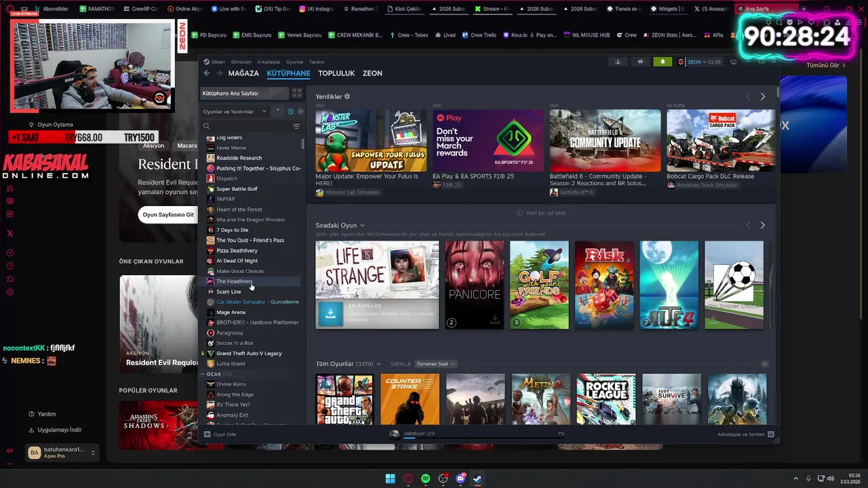Sort library list by the up arrow

(x=277, y=111)
